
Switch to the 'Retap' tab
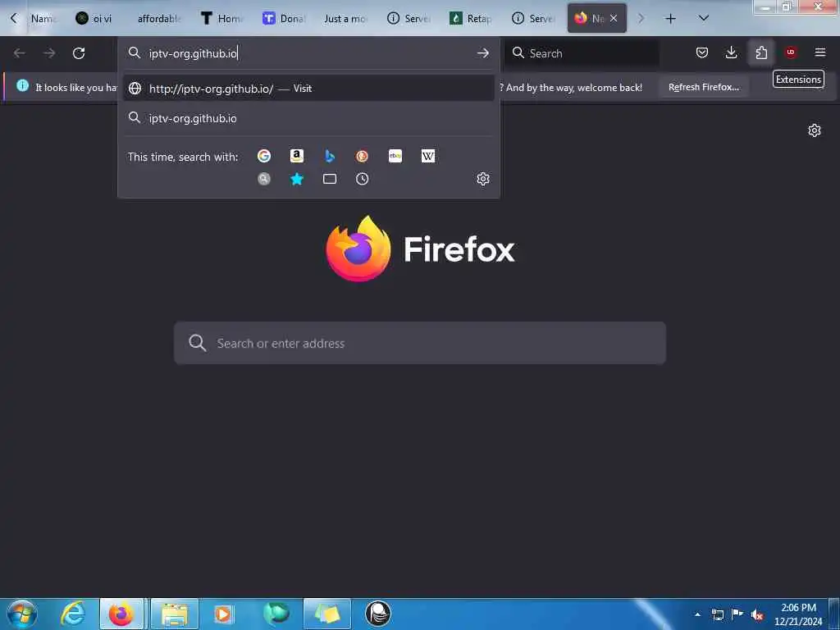(470, 19)
